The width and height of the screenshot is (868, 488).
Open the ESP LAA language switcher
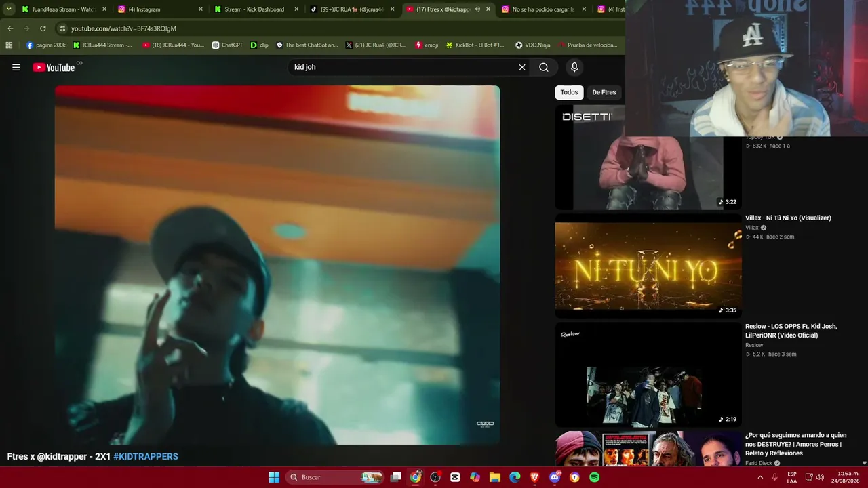click(x=792, y=477)
